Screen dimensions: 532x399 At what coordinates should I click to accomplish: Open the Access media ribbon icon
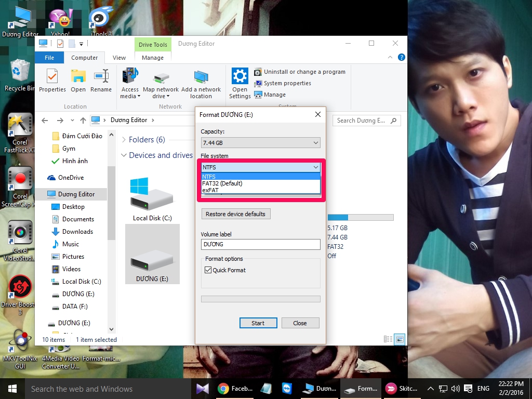tap(129, 83)
